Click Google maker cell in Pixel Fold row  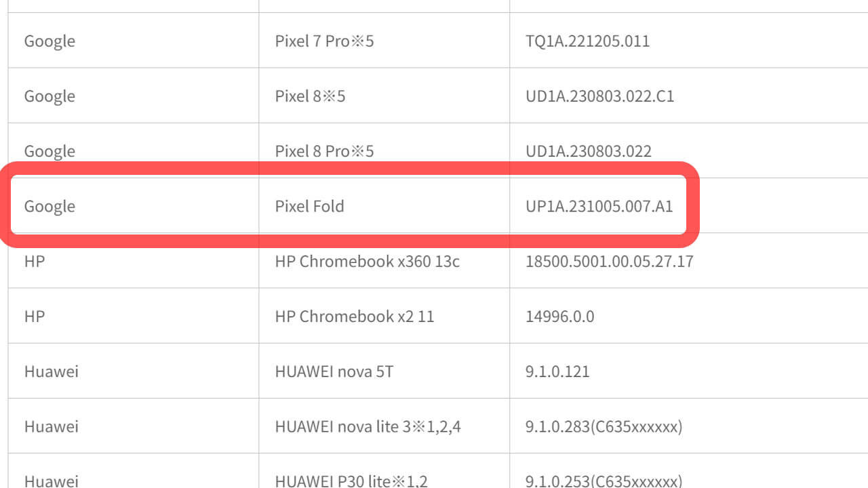50,206
